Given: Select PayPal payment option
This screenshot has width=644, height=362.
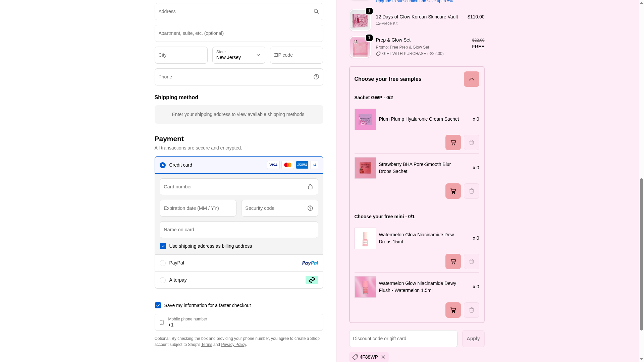Looking at the screenshot, I should (163, 263).
